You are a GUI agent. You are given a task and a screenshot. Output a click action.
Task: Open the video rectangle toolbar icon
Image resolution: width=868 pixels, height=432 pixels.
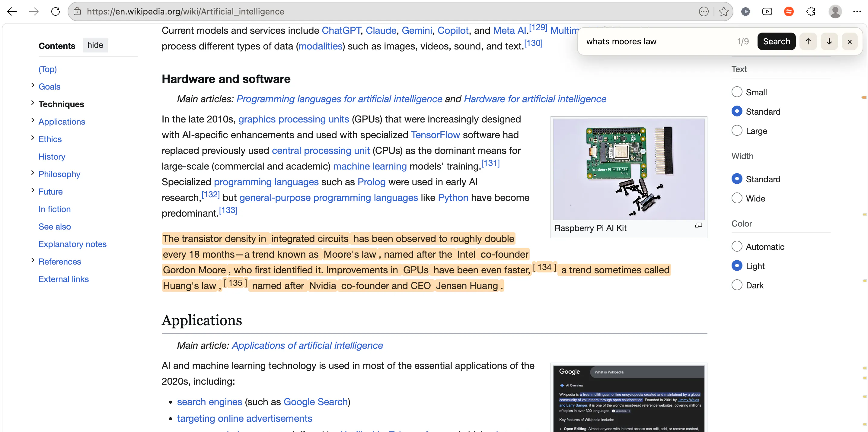[767, 11]
